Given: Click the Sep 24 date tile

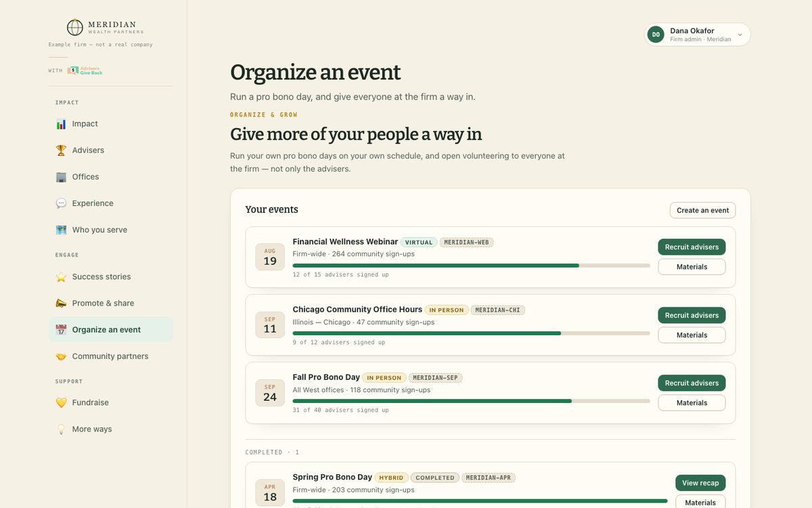Looking at the screenshot, I should point(270,393).
